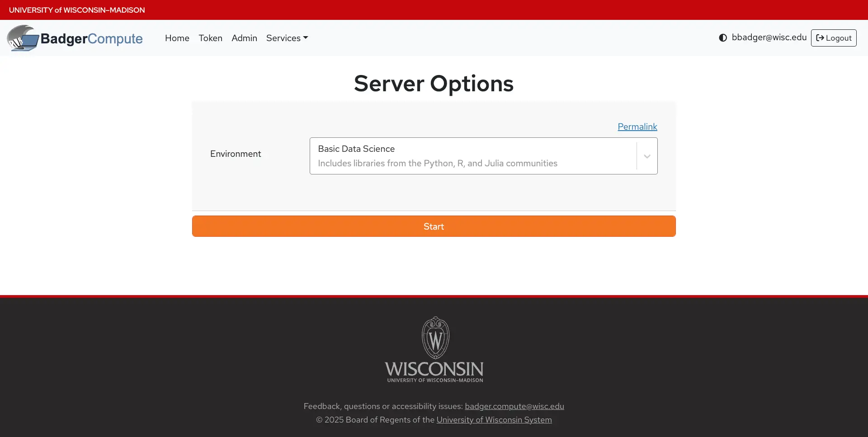Click the WISCONSIN wordmark in footer
This screenshot has width=868, height=437.
(434, 370)
